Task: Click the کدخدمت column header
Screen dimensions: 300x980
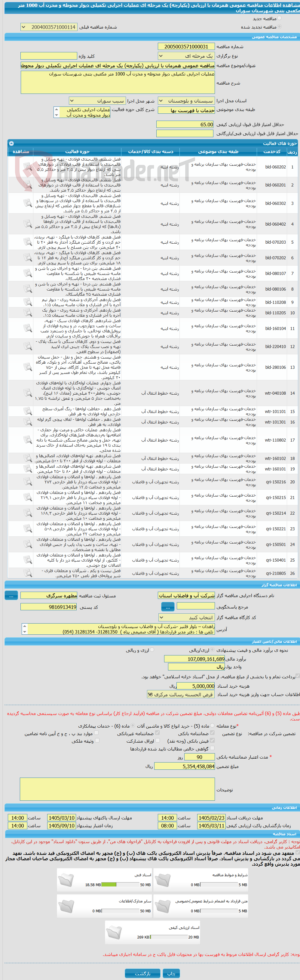Action: coord(272,151)
